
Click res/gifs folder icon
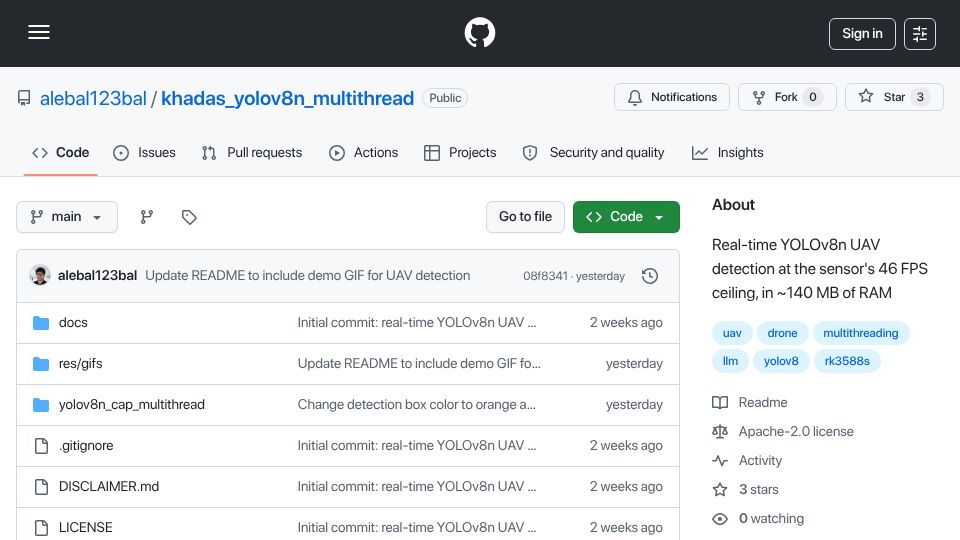[41, 364]
